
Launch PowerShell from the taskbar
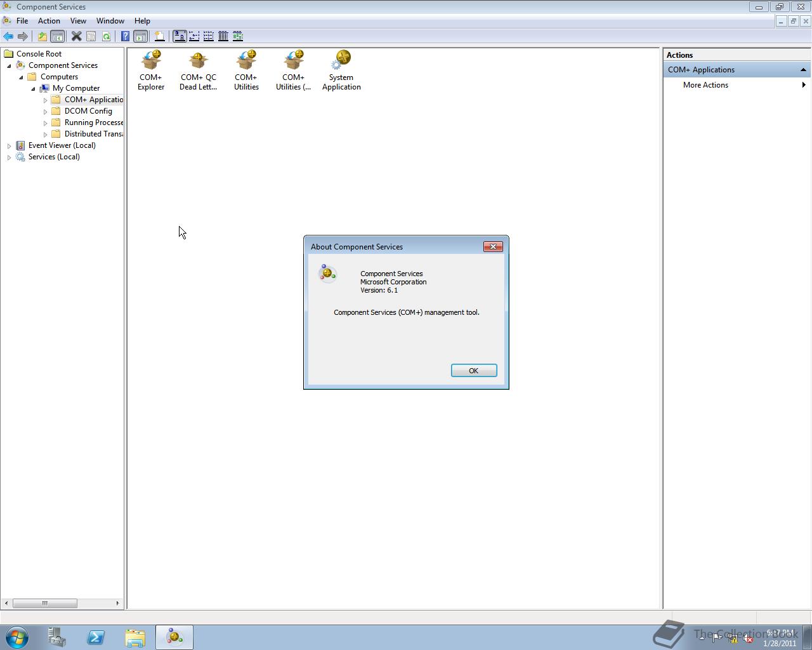click(x=96, y=637)
